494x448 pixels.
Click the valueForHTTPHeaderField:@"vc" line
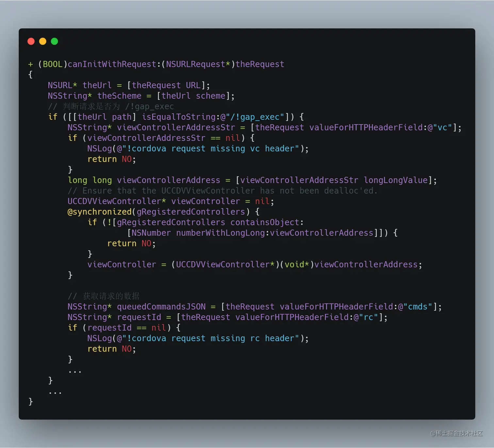(x=265, y=128)
